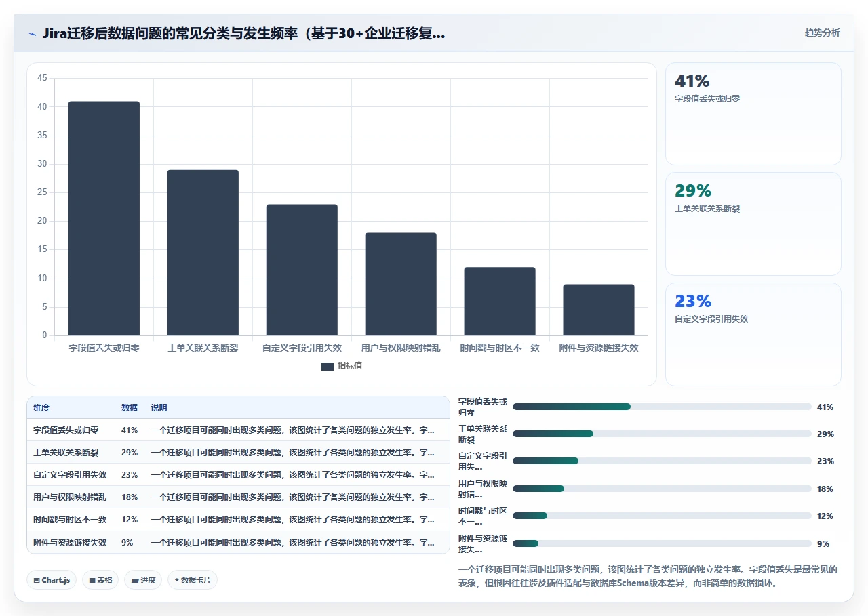Click the 字段值丢失或归零 bar in chart
The width and height of the screenshot is (868, 616).
[x=104, y=218]
